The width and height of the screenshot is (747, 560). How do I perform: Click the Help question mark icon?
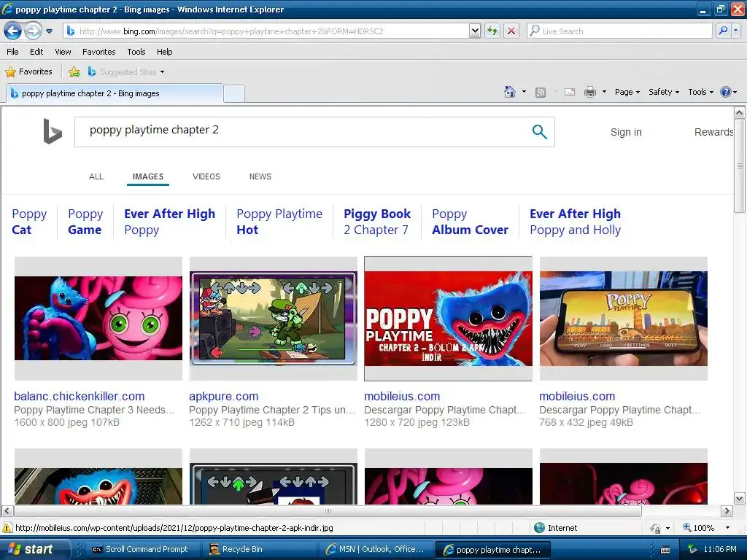[726, 92]
